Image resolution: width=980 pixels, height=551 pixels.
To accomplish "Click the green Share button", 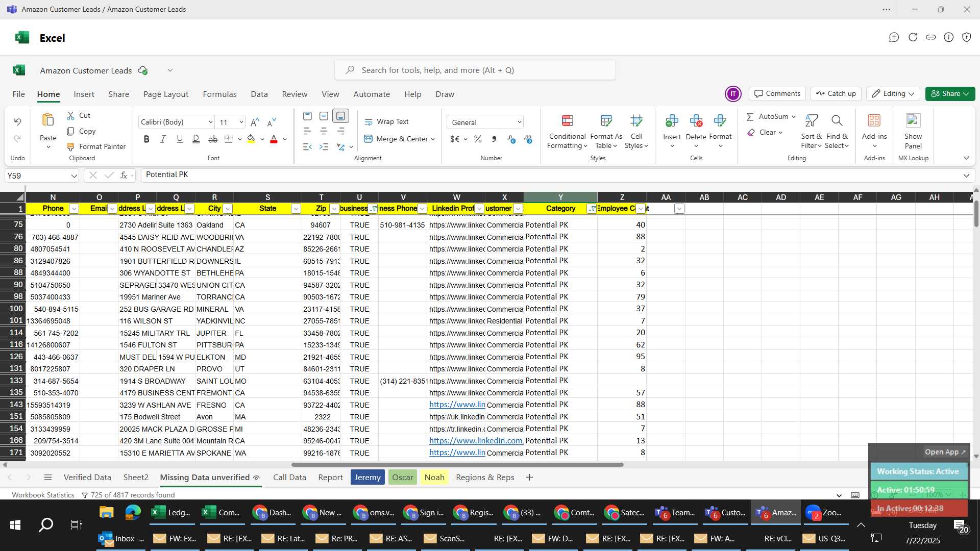I will (x=950, y=94).
